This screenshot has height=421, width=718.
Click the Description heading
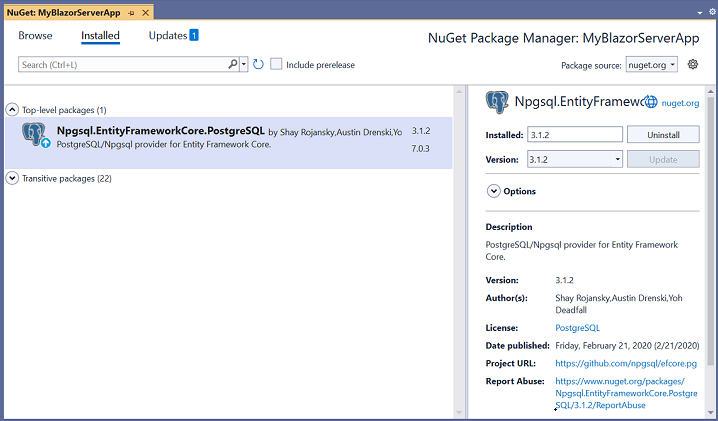point(509,227)
